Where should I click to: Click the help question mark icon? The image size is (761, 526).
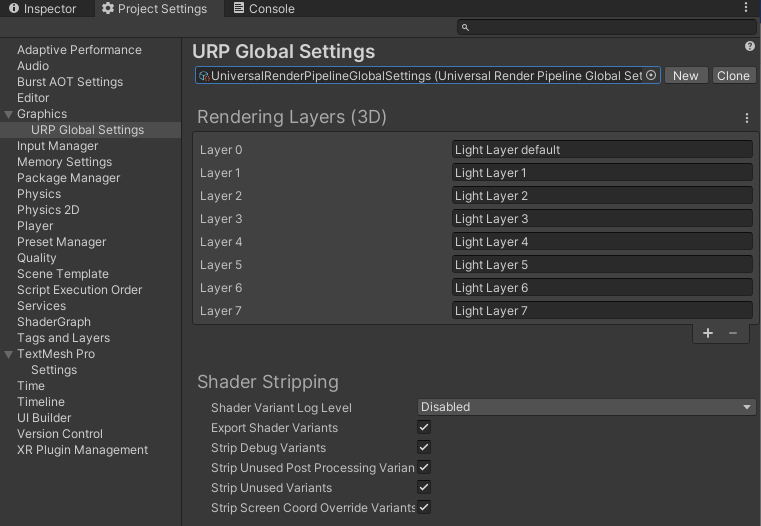point(750,47)
